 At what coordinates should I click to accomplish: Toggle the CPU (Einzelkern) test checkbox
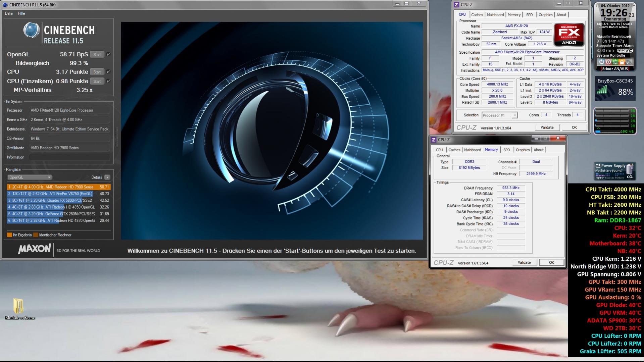[x=108, y=81]
